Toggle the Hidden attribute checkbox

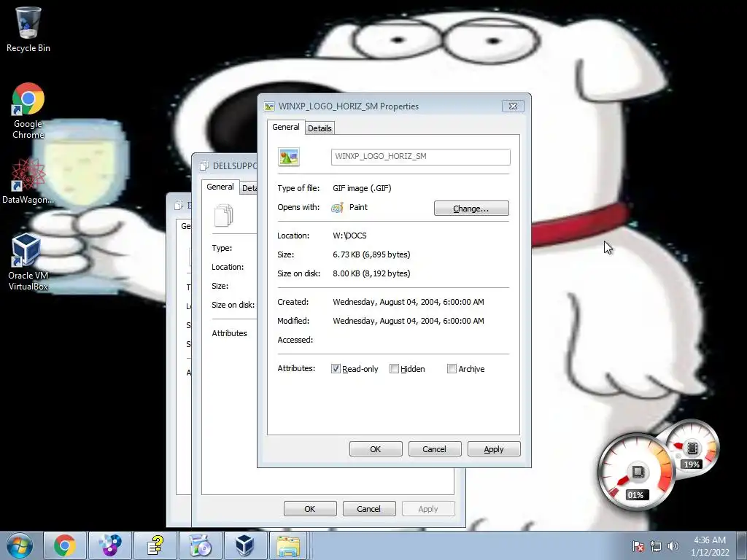tap(394, 369)
